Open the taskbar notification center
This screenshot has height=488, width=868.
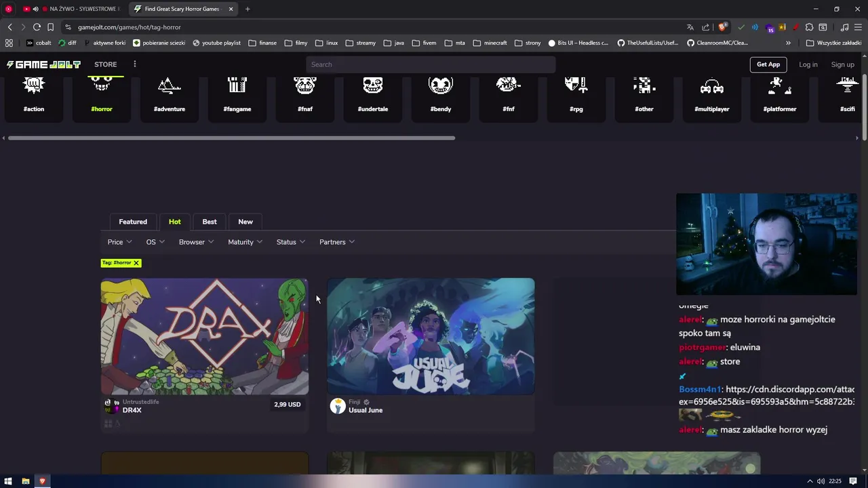(853, 481)
